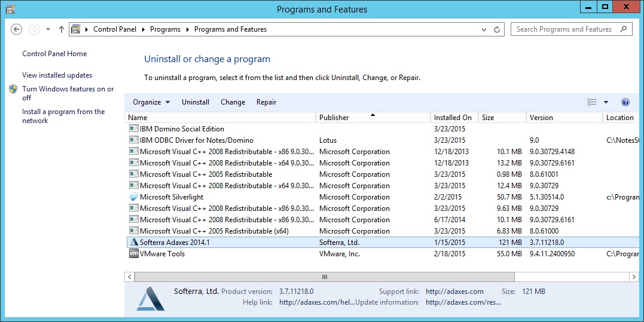Click the help link http://adaxes.com/hel...
The width and height of the screenshot is (644, 322).
pos(317,302)
